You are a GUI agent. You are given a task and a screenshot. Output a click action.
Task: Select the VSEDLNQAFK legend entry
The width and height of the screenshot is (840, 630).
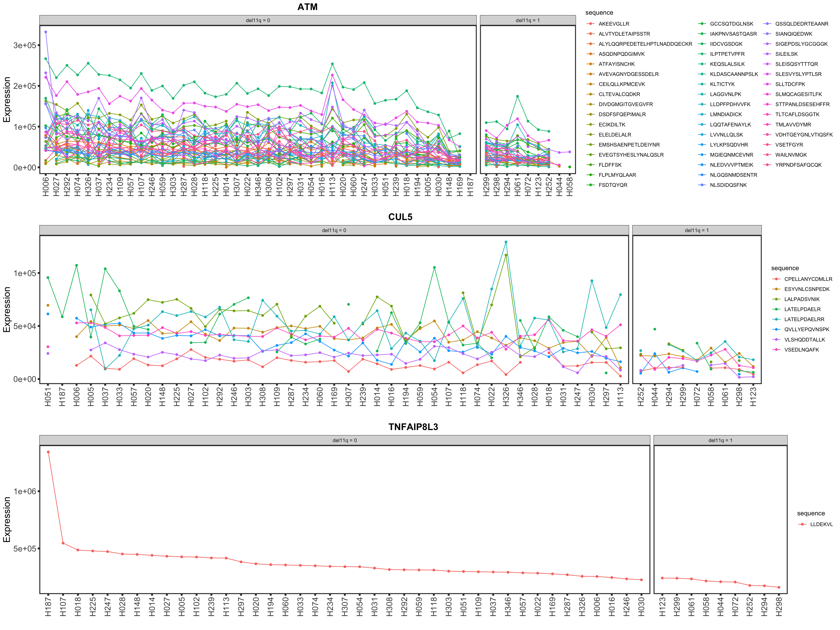point(801,350)
